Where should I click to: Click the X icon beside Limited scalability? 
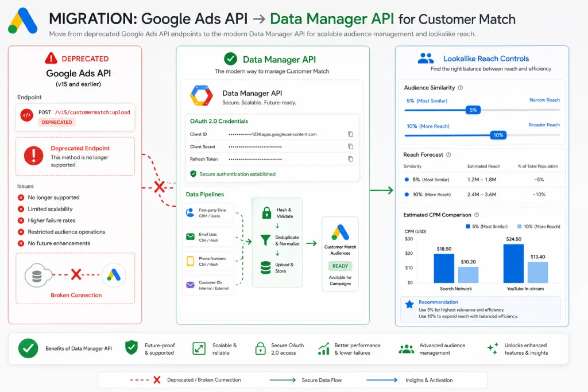(x=21, y=209)
